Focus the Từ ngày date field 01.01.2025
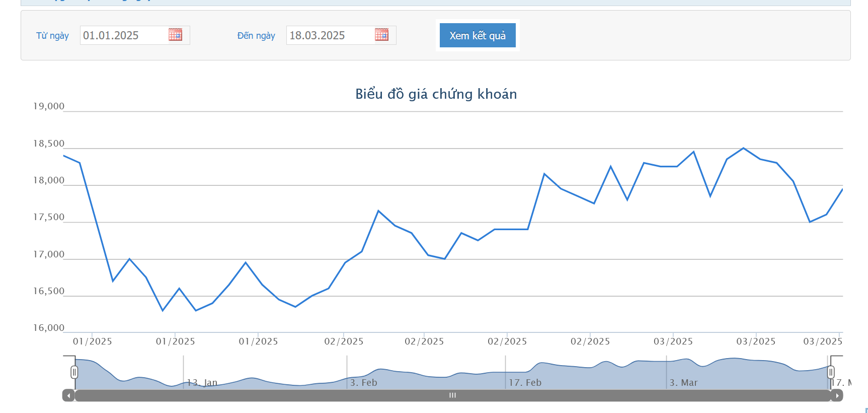This screenshot has height=413, width=868. [x=123, y=35]
